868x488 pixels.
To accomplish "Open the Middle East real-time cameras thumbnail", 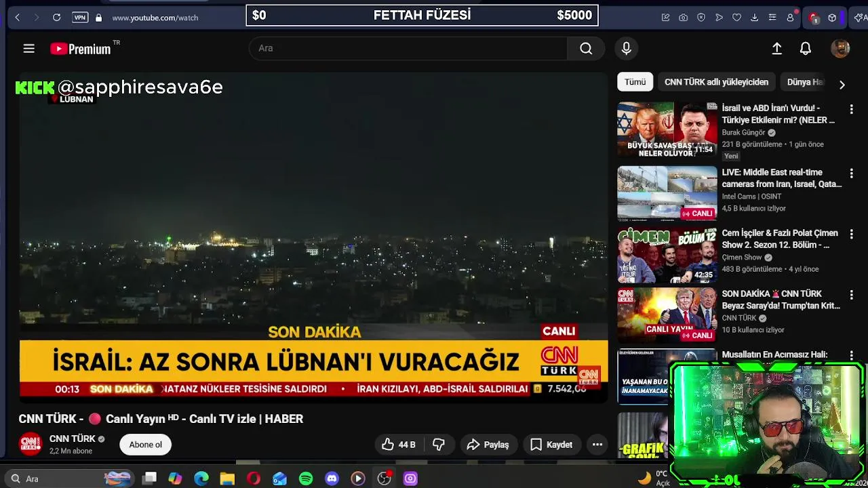I will click(x=667, y=194).
